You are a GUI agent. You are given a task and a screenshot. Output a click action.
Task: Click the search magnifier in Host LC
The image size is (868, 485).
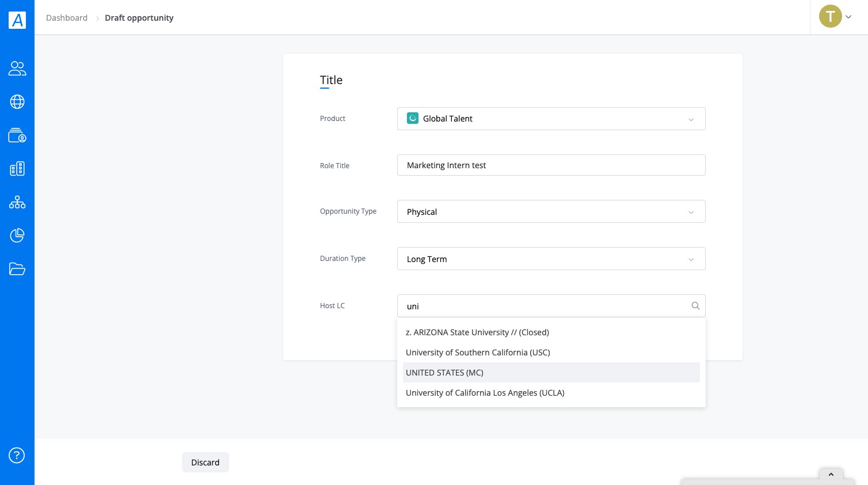coord(695,306)
